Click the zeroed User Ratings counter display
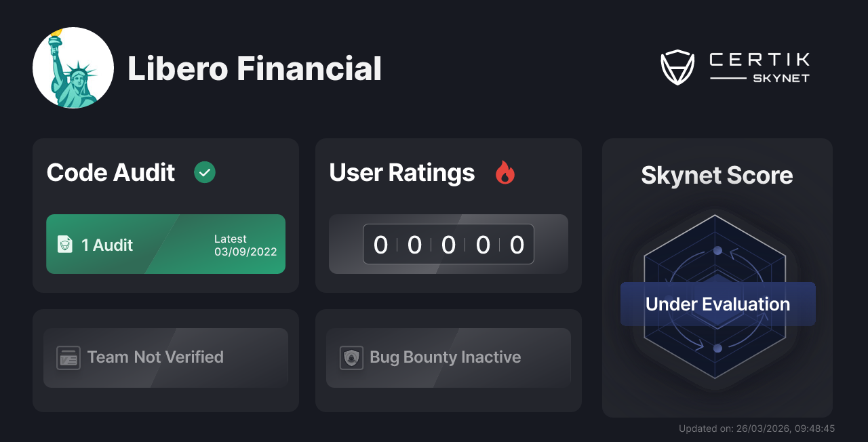This screenshot has height=442, width=868. coord(448,244)
